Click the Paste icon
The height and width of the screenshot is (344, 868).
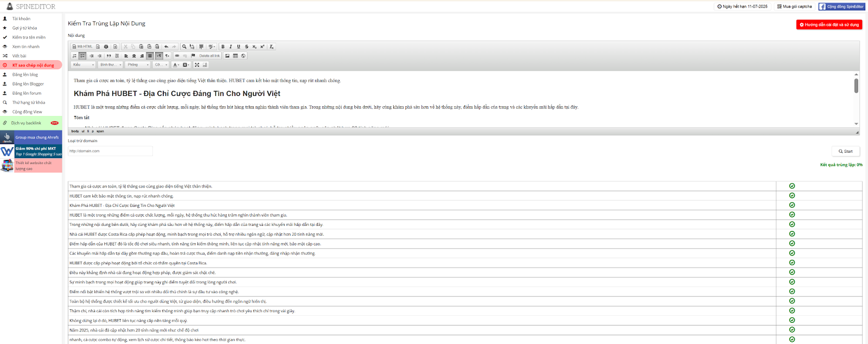click(x=141, y=47)
